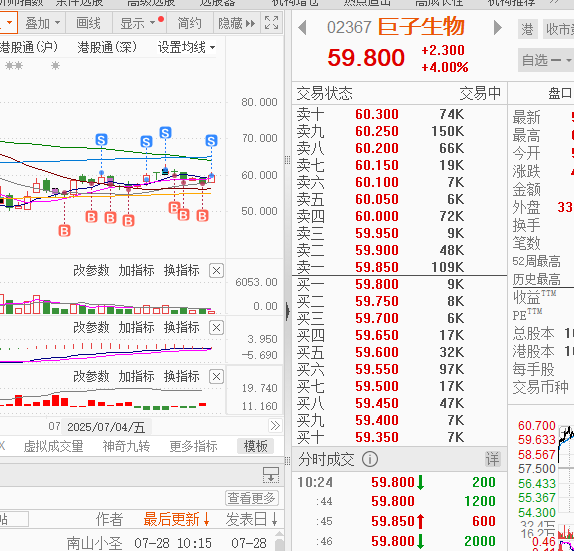This screenshot has width=574, height=551.
Task: Click the fullscreen expand chart icon
Action: click(271, 23)
